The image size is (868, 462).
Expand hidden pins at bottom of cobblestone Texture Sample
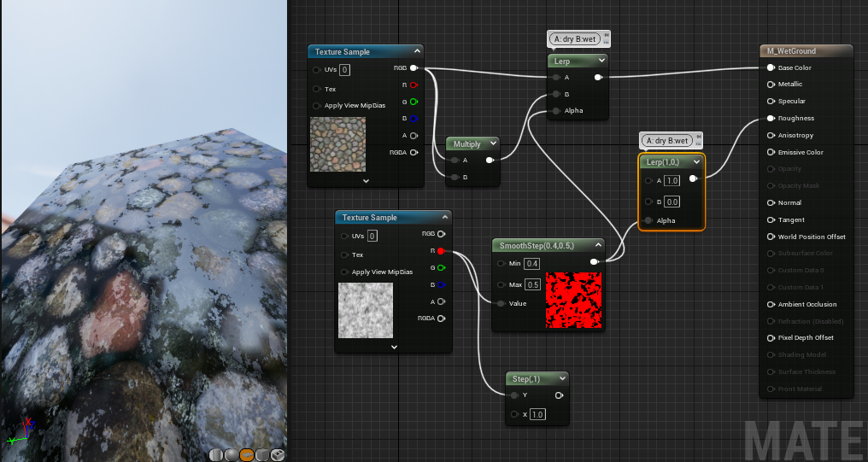[x=366, y=181]
